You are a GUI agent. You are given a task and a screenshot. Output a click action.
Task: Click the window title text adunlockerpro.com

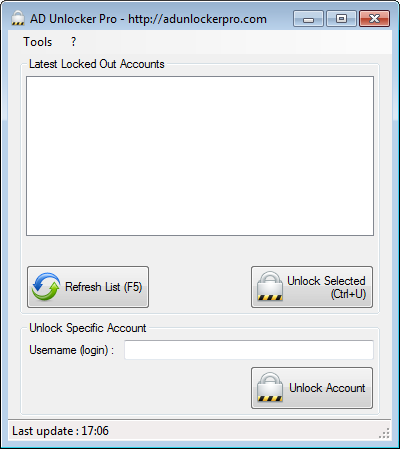[x=215, y=19]
